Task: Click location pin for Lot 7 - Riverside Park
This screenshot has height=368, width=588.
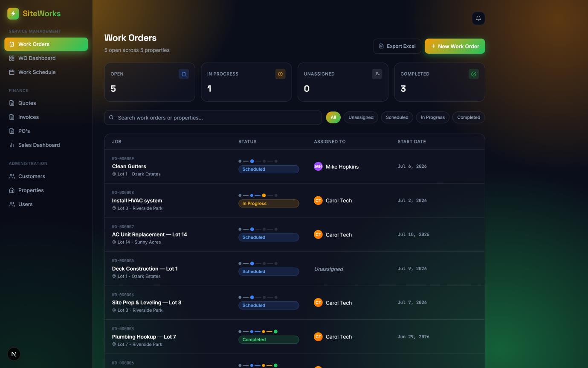Action: pos(114,345)
